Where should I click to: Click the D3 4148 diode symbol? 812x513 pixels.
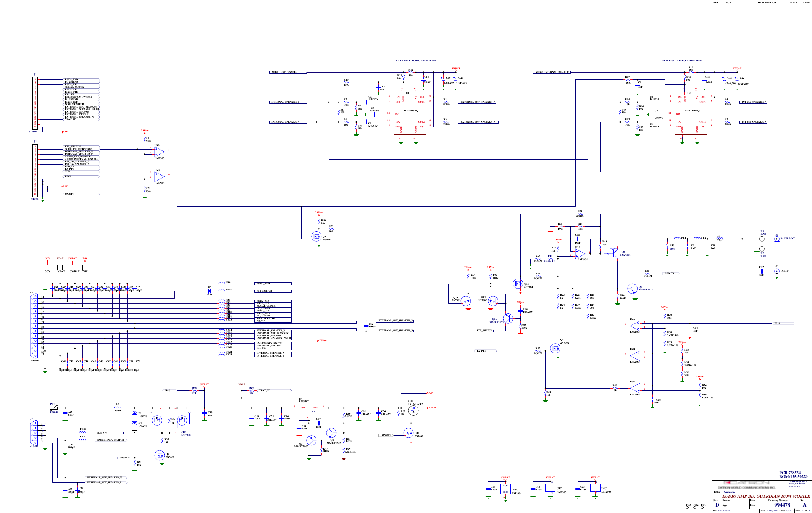209,291
